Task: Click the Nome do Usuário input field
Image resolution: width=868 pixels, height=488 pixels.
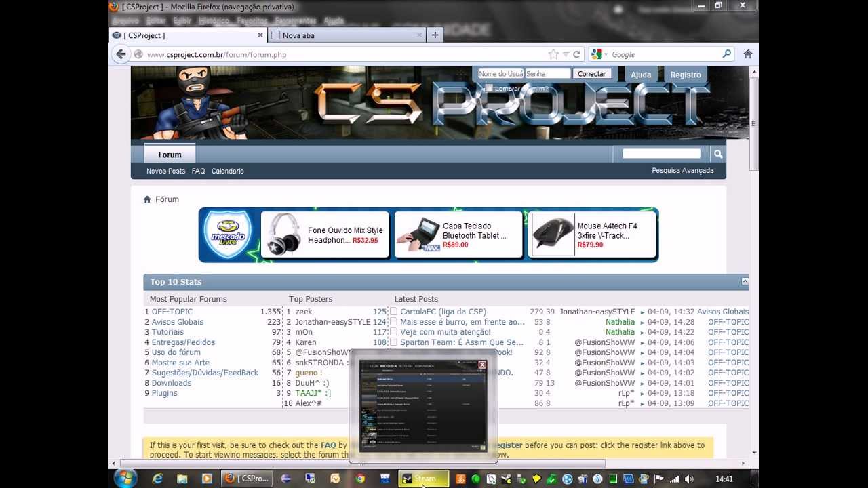Action: tap(500, 74)
